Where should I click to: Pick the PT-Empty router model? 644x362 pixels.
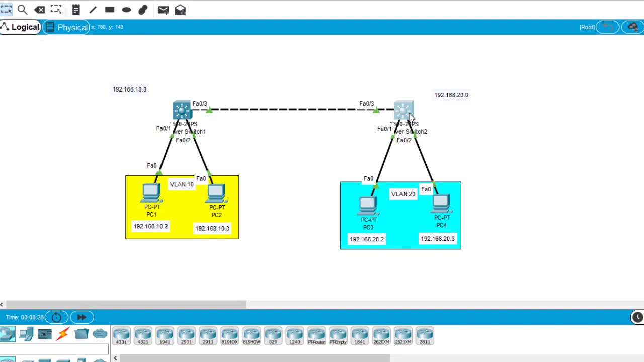coord(338,336)
